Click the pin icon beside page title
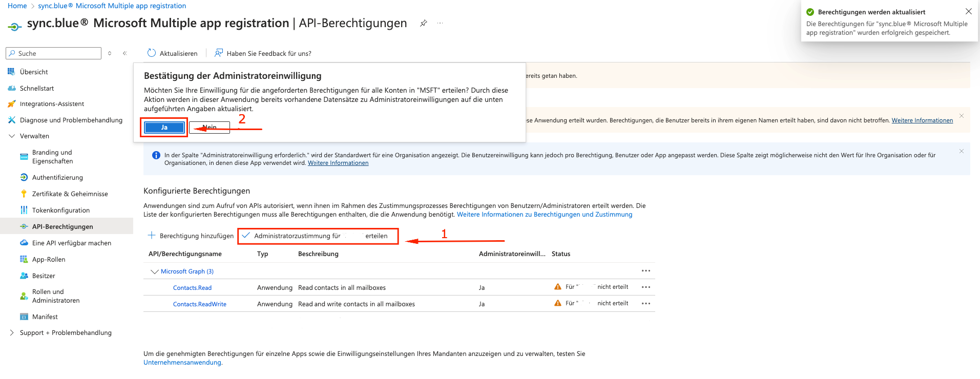Viewport: 980px width, 379px height. coord(423,24)
